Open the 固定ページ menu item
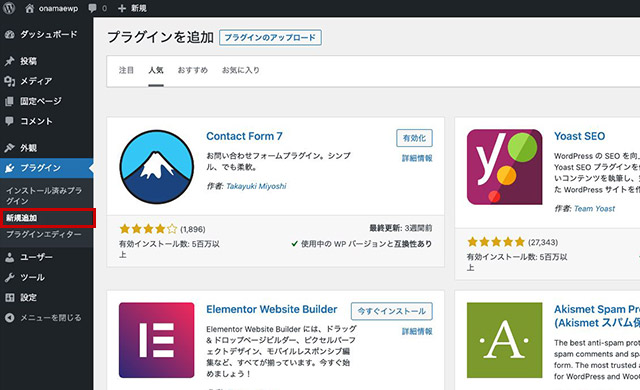This screenshot has height=390, width=640. (x=47, y=101)
